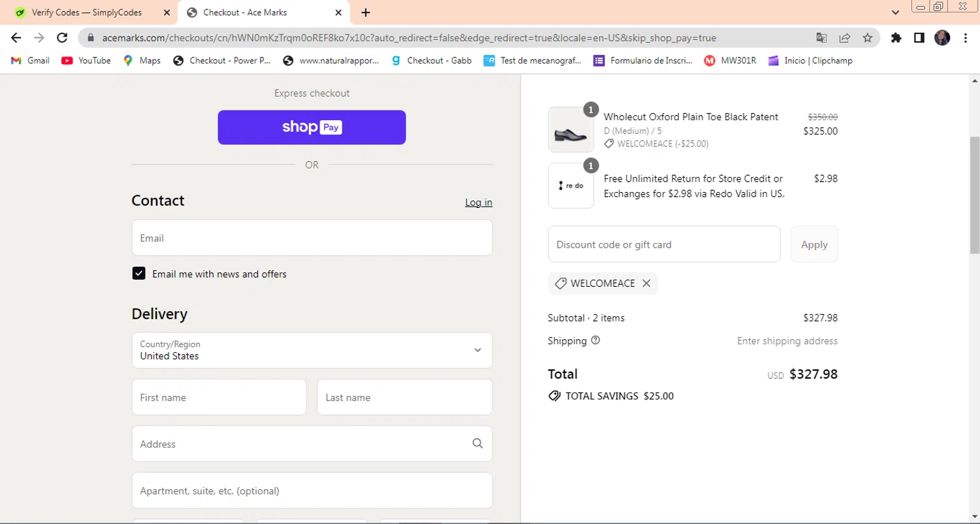
Task: Open the Maps bookmark
Action: click(142, 60)
